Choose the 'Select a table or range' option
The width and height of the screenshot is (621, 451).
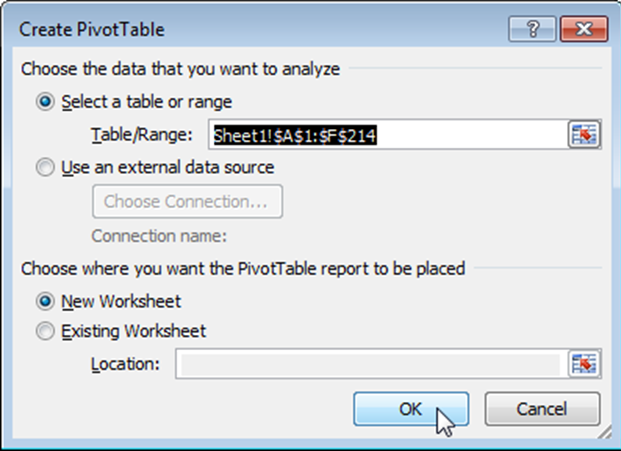click(45, 102)
